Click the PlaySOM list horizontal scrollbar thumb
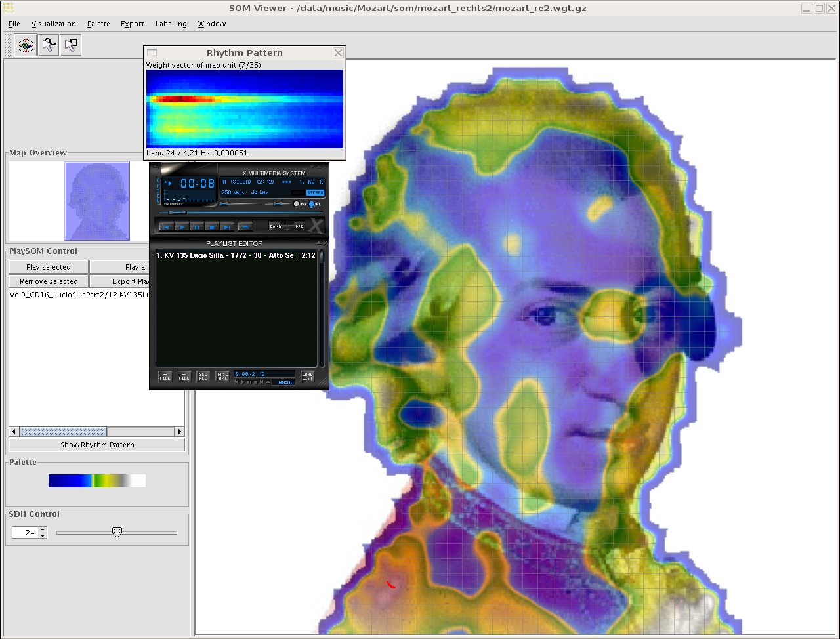Image resolution: width=840 pixels, height=639 pixels. point(63,432)
